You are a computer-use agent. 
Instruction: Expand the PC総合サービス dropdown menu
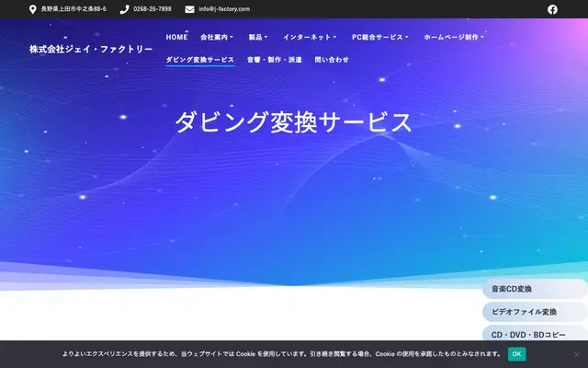379,37
